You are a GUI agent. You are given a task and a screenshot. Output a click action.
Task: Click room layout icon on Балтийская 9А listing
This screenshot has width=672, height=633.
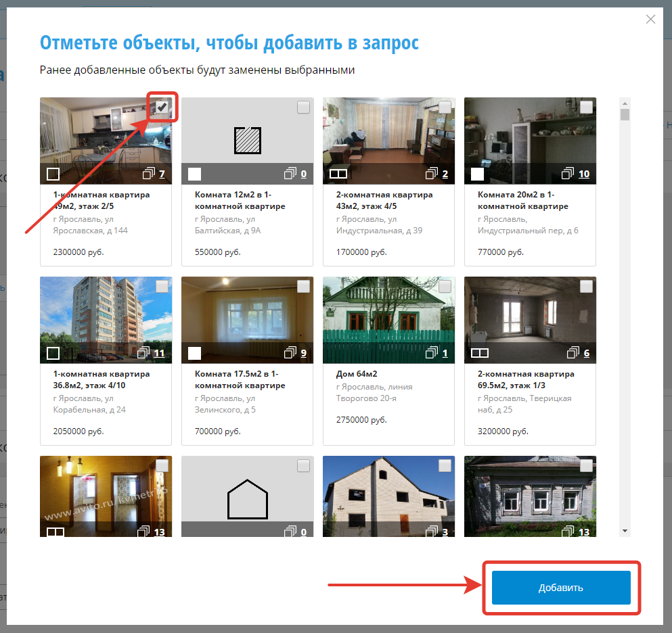coord(194,174)
